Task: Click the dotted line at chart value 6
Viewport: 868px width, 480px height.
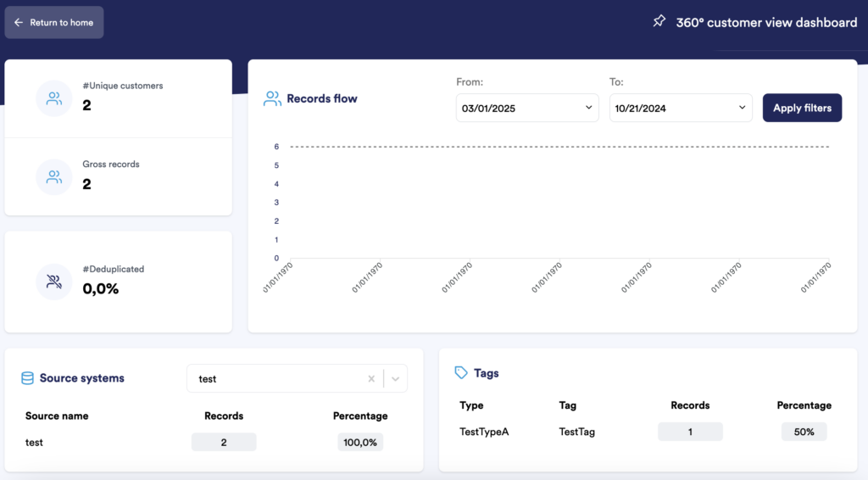Action: (559, 147)
